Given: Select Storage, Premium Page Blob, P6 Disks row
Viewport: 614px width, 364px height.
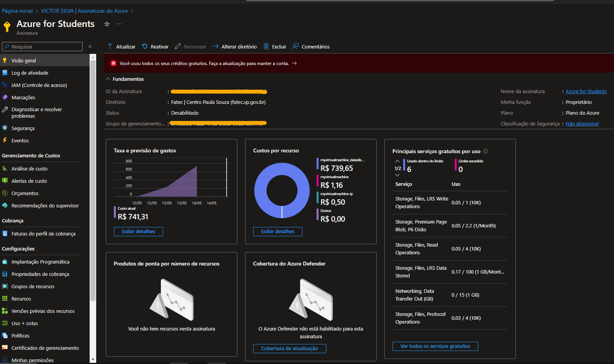Looking at the screenshot, I should click(x=450, y=225).
